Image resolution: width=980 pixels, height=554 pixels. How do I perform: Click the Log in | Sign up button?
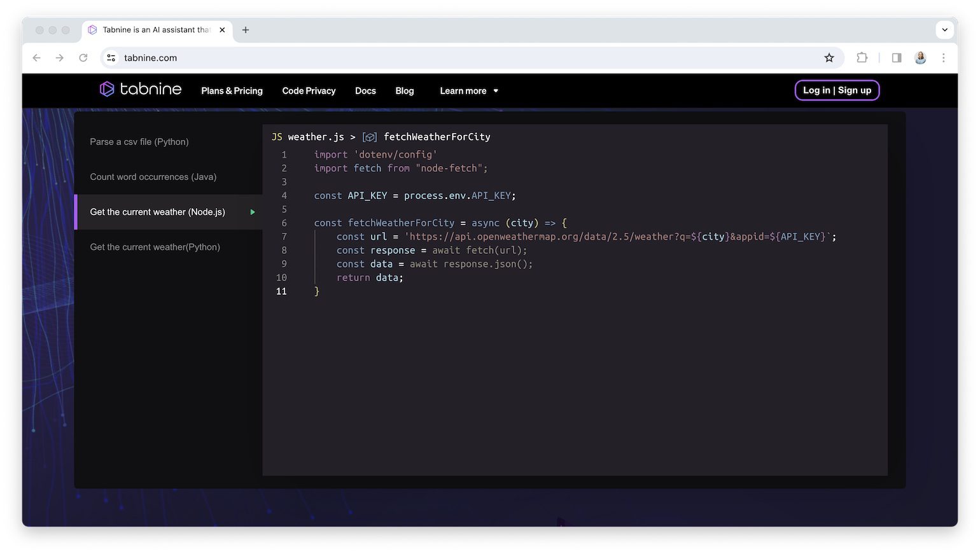[837, 90]
